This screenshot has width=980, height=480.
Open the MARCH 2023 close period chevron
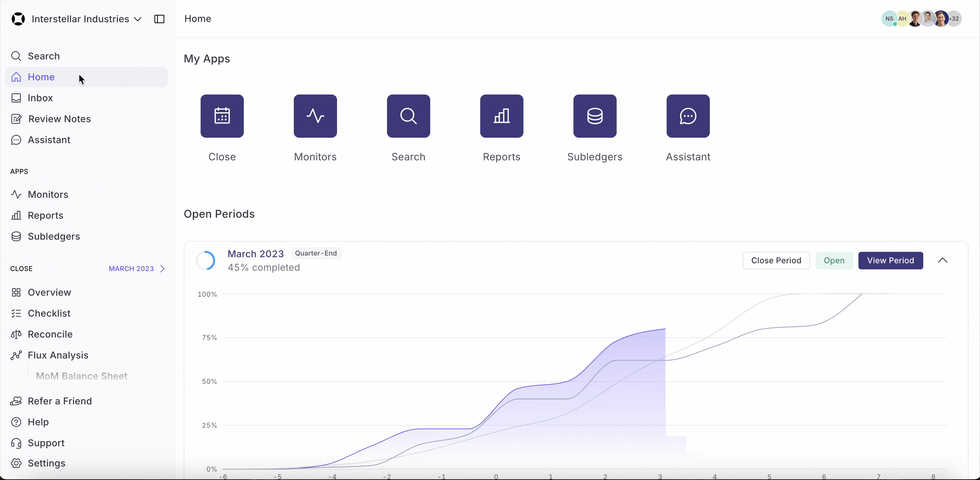coord(162,269)
